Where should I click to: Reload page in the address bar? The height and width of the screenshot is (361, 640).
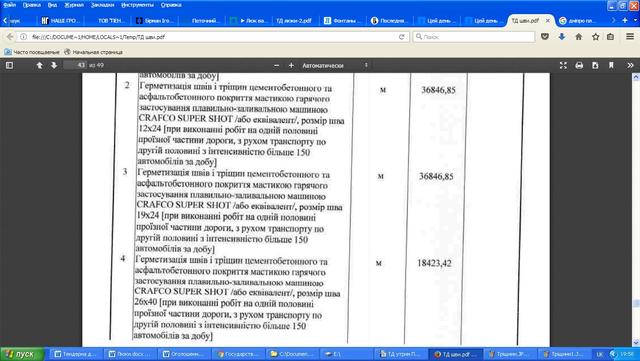point(402,37)
